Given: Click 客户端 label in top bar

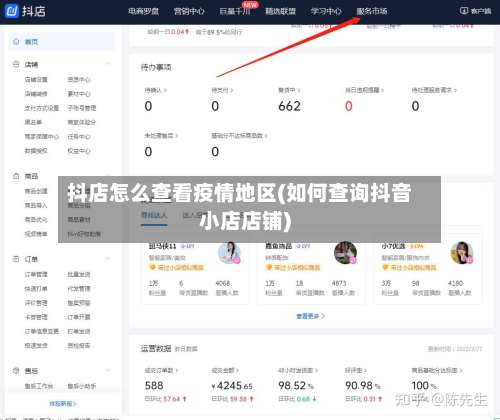Looking at the screenshot, I should pyautogui.click(x=481, y=11).
